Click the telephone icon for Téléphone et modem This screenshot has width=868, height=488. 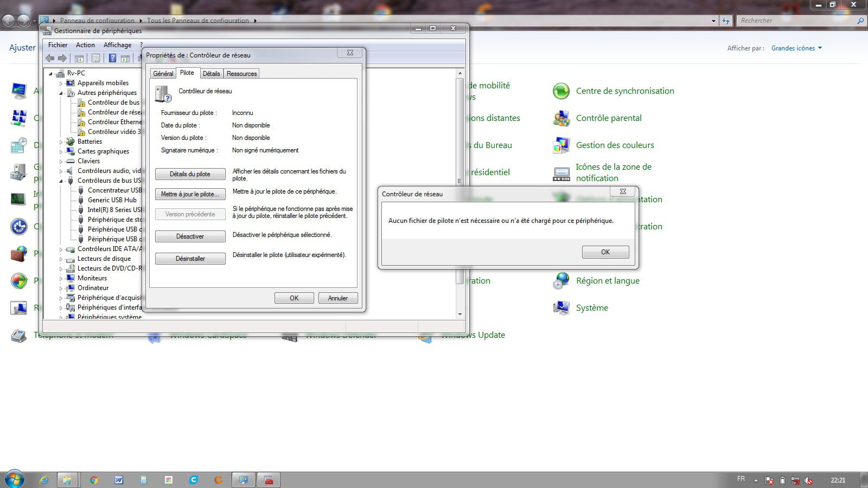[19, 335]
